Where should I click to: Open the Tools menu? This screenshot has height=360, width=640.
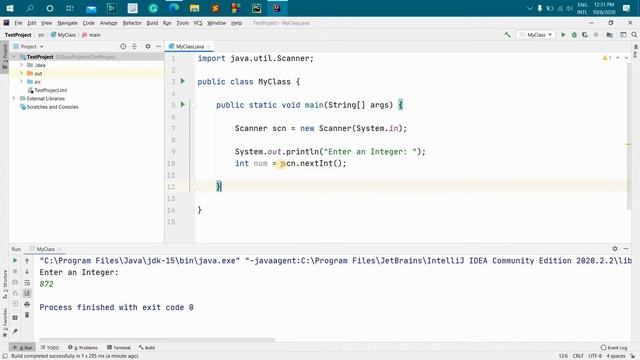pyautogui.click(x=182, y=23)
